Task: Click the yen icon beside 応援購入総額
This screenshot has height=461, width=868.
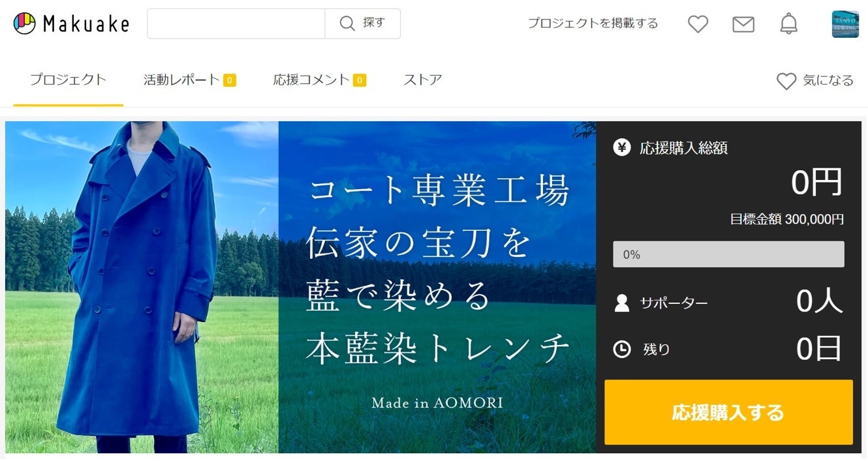Action: click(x=622, y=147)
